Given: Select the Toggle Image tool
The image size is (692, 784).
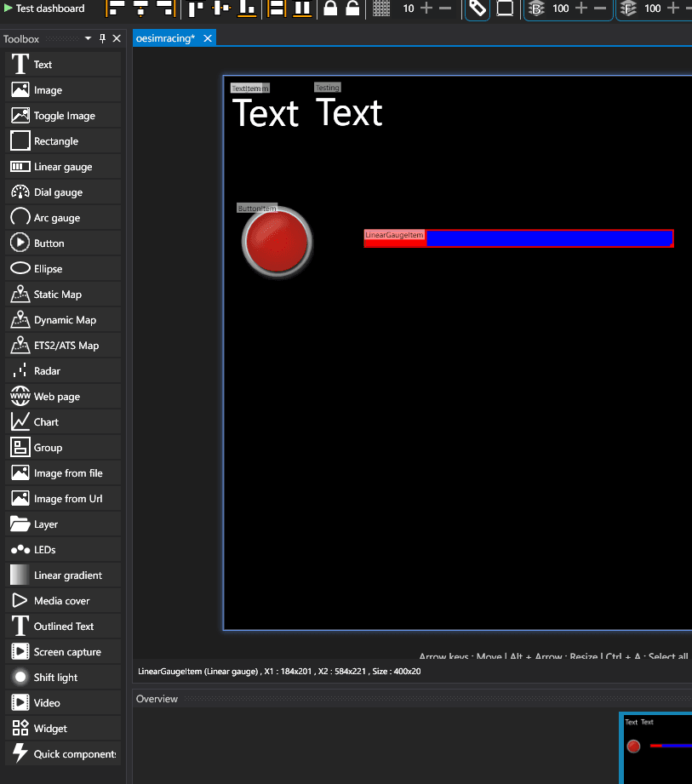Looking at the screenshot, I should point(63,116).
